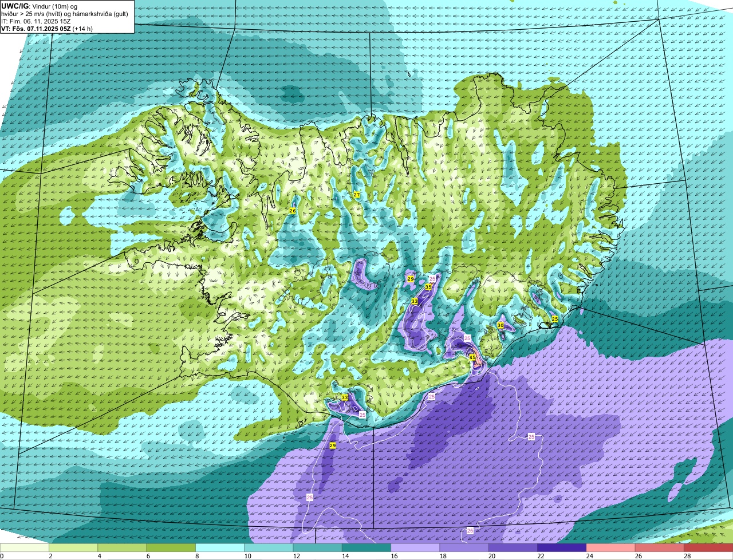This screenshot has width=733, height=560.
Task: Pick the 20–22 m/s purple swatch
Action: (513, 547)
